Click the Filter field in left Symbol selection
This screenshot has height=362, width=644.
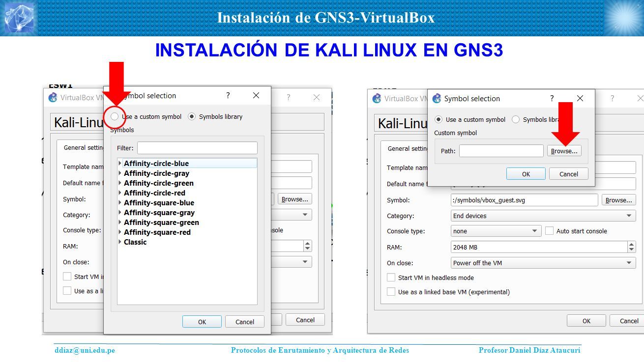(x=197, y=148)
